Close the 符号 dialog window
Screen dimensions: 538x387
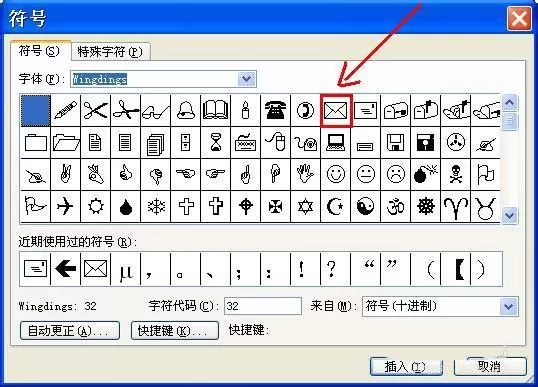point(519,18)
